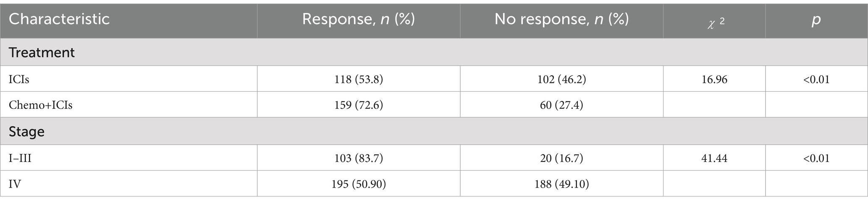Click the Stage section row
This screenshot has height=204, width=868.
click(x=26, y=132)
